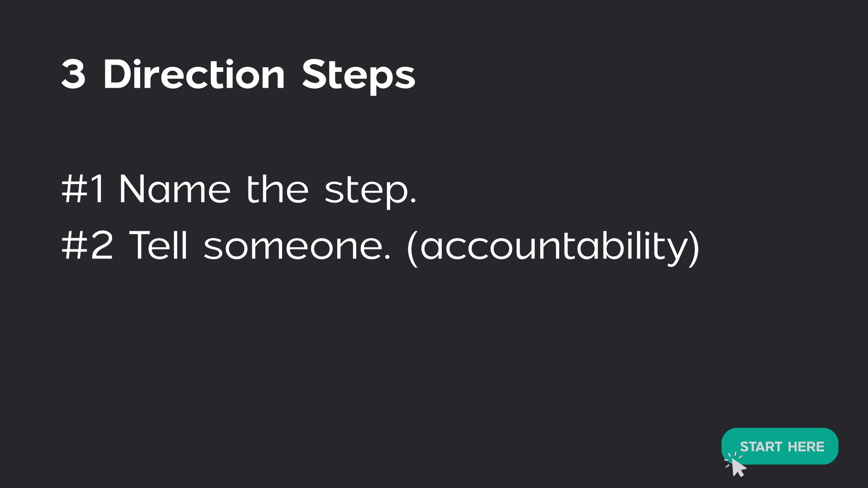Click the cursor arrow icon on the button
Screen dimensions: 868x488
[x=738, y=467]
